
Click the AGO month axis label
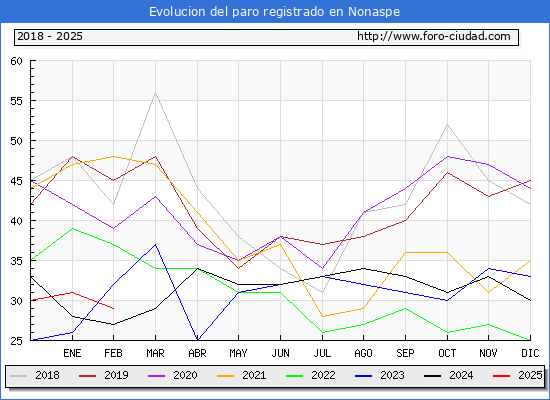(363, 353)
